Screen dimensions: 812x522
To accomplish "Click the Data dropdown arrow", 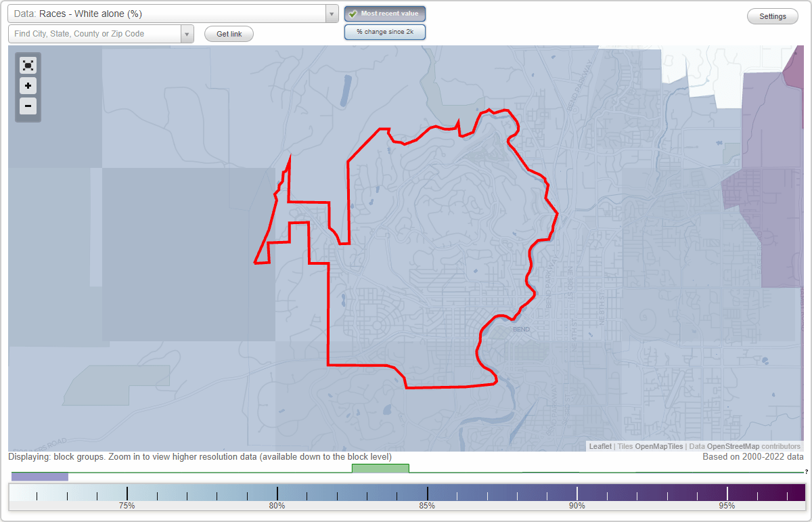I will 331,14.
